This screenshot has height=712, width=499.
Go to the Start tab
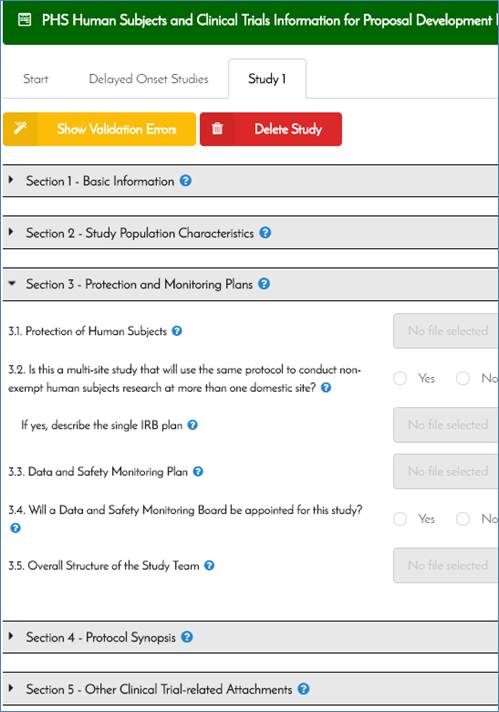tap(35, 79)
